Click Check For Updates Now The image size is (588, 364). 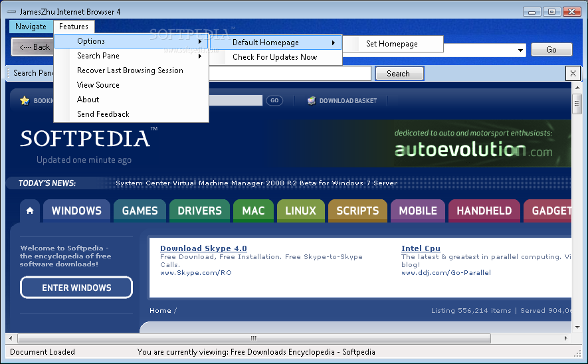pyautogui.click(x=276, y=57)
